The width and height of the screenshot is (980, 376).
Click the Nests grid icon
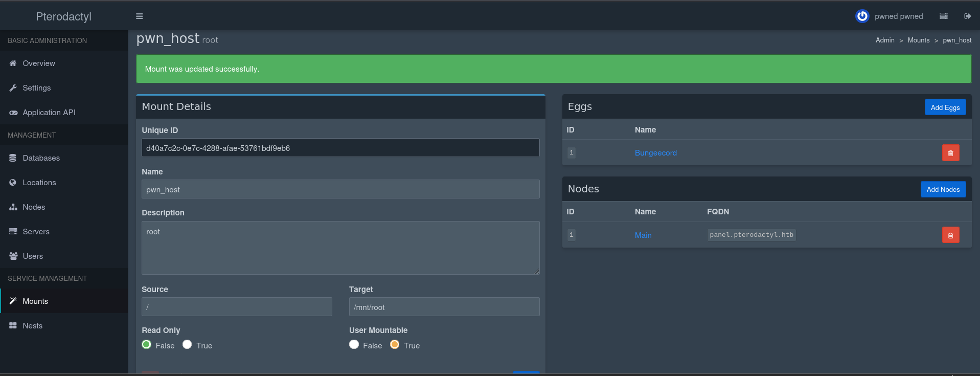tap(13, 326)
